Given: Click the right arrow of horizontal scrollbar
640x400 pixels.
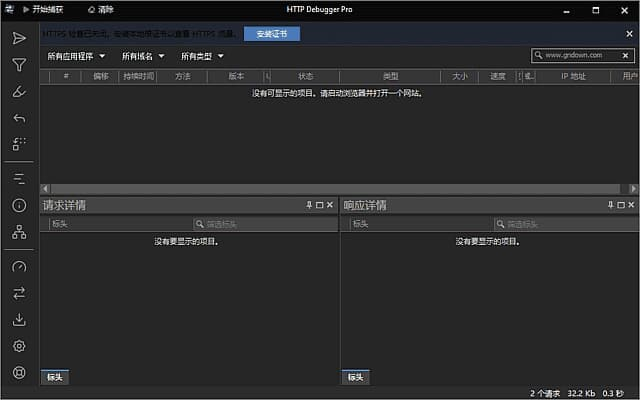Looking at the screenshot, I should [633, 189].
